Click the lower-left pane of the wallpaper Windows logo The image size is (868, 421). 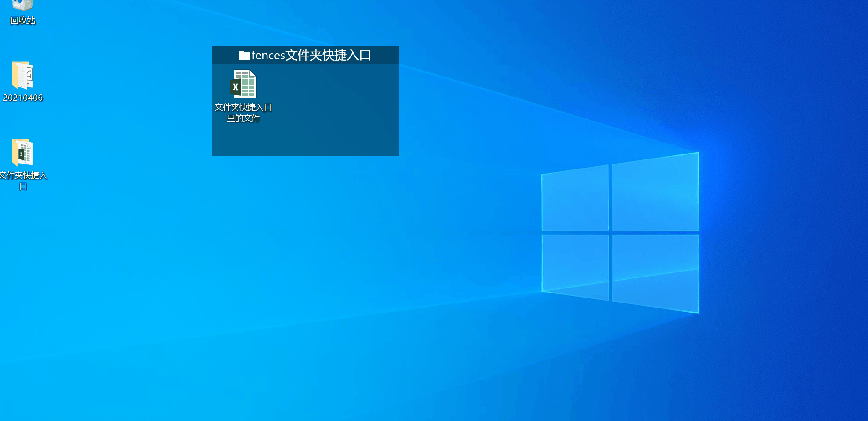click(575, 267)
